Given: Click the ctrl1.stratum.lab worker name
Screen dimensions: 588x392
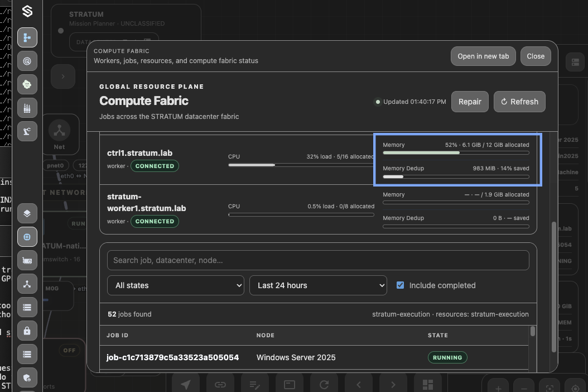Looking at the screenshot, I should tap(139, 153).
